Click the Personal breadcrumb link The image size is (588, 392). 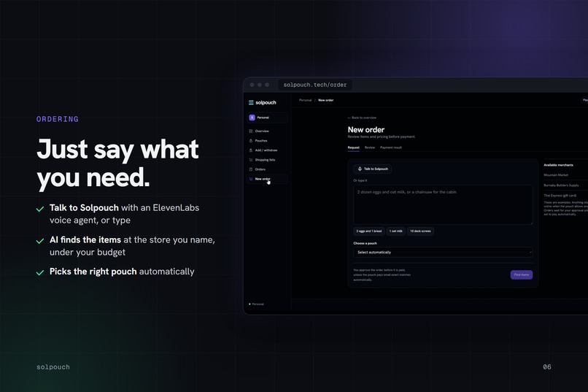click(x=305, y=100)
